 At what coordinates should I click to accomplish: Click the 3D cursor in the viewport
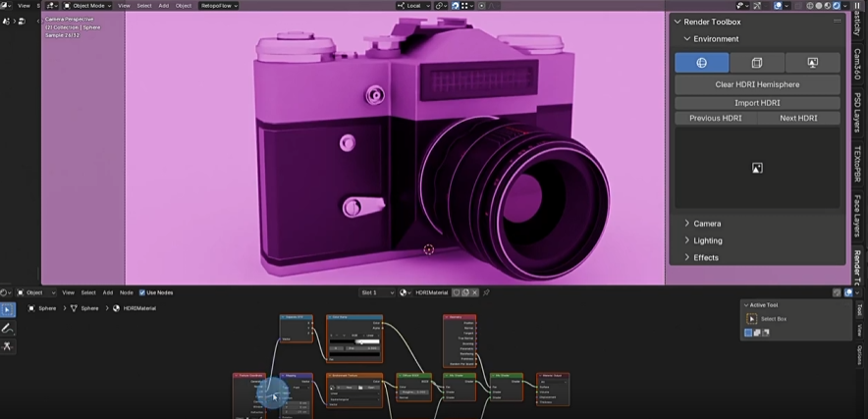point(428,249)
